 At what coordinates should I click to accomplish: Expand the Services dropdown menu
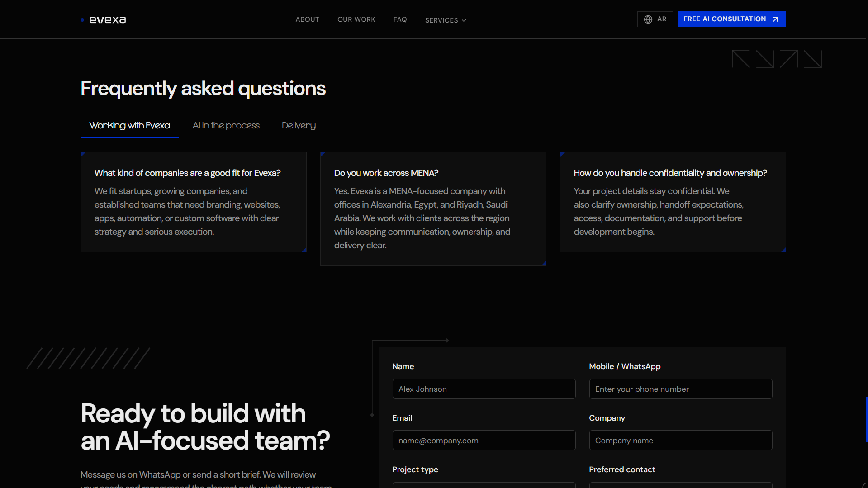446,20
